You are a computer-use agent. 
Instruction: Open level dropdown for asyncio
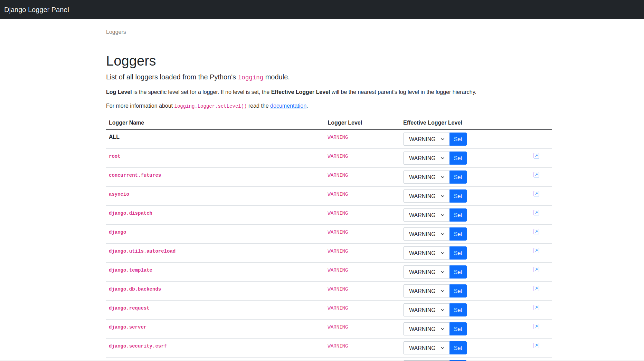426,196
